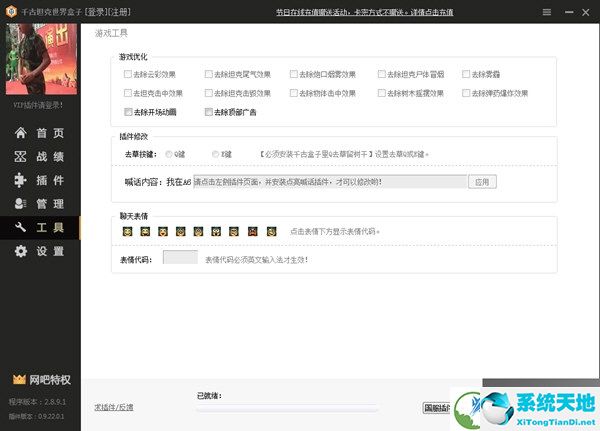Click the 应用 apply button
Viewport: 600px width, 431px height.
pyautogui.click(x=482, y=182)
